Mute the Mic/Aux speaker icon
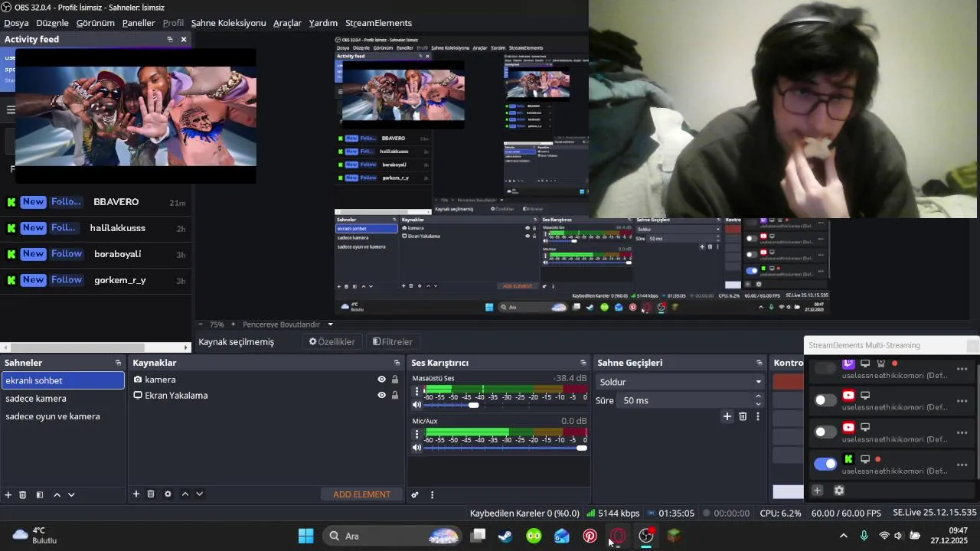Screen dimensions: 980x551 (x=417, y=448)
